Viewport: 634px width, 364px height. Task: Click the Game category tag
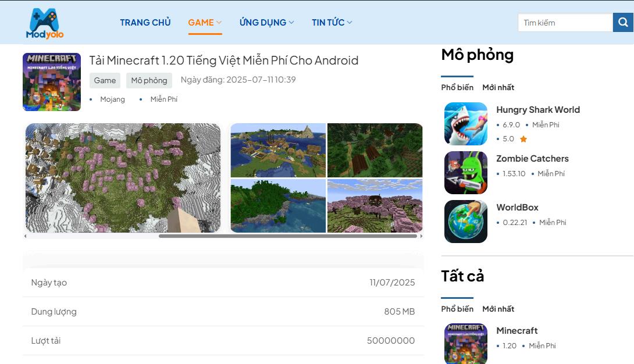click(x=105, y=80)
